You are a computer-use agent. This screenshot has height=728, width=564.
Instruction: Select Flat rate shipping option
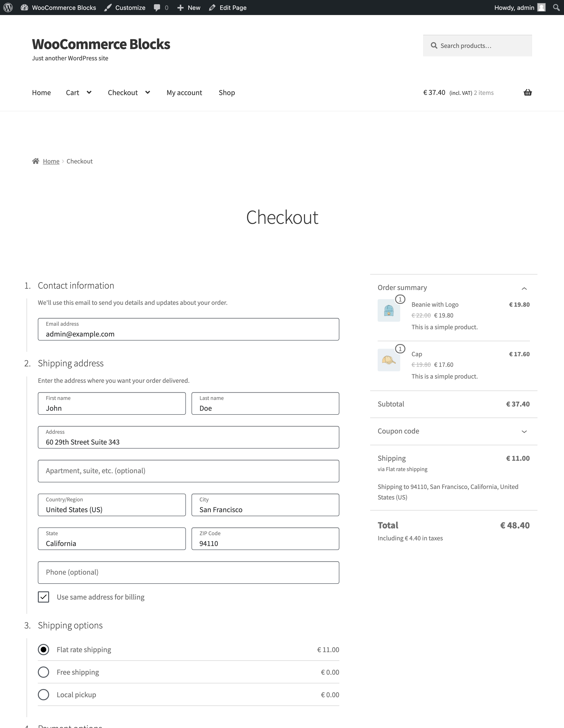pyautogui.click(x=43, y=649)
